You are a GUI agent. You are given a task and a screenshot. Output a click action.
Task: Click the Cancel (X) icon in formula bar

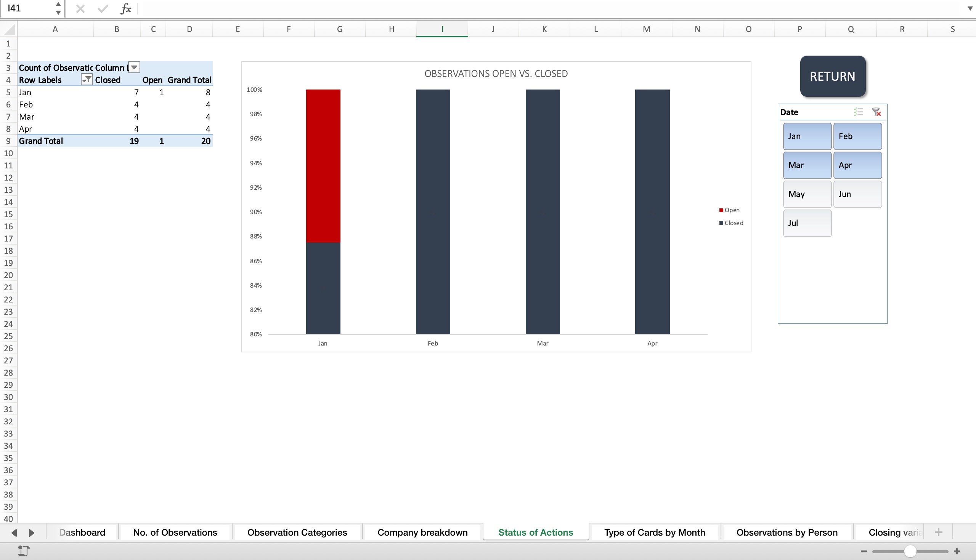click(x=80, y=8)
